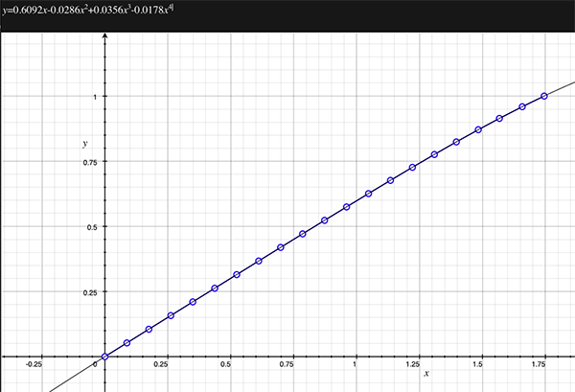Click the arrowhead atop the y-axis

104,35
